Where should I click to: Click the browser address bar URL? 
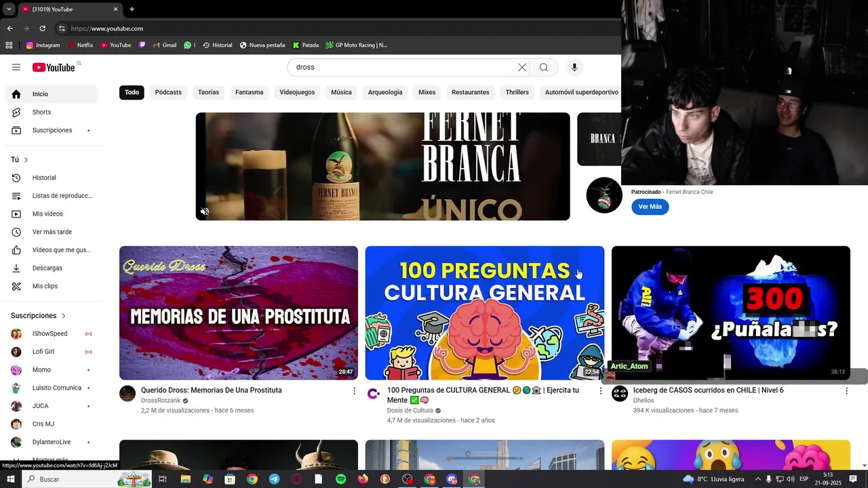click(106, 28)
